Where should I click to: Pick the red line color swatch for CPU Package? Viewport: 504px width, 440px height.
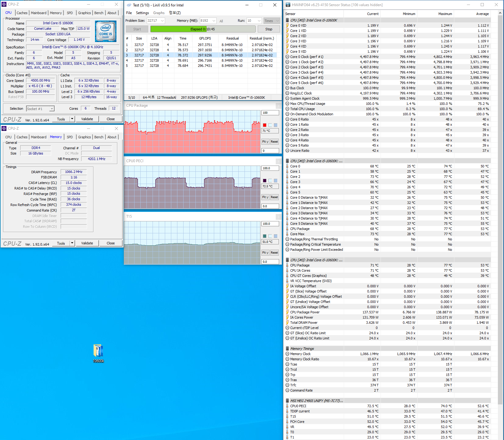265,125
